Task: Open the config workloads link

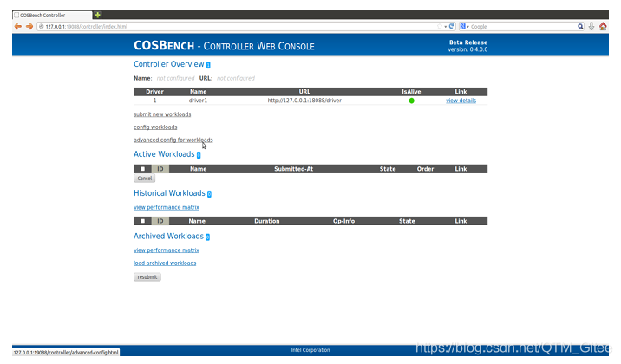Action: tap(155, 127)
